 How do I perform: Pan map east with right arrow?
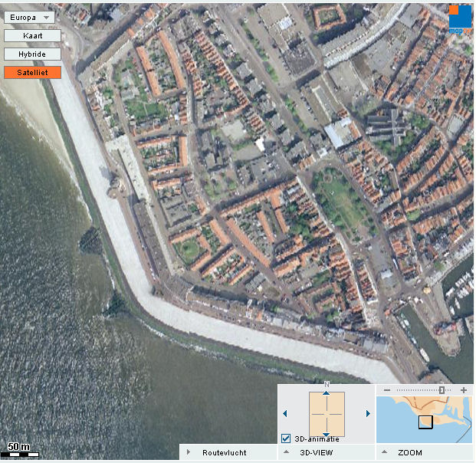click(x=368, y=414)
